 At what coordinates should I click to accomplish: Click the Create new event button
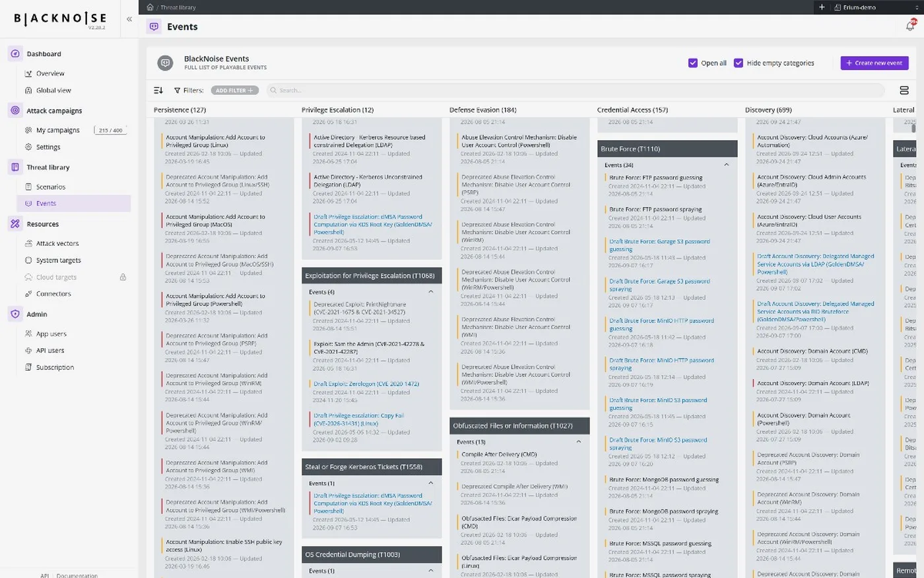pos(874,63)
